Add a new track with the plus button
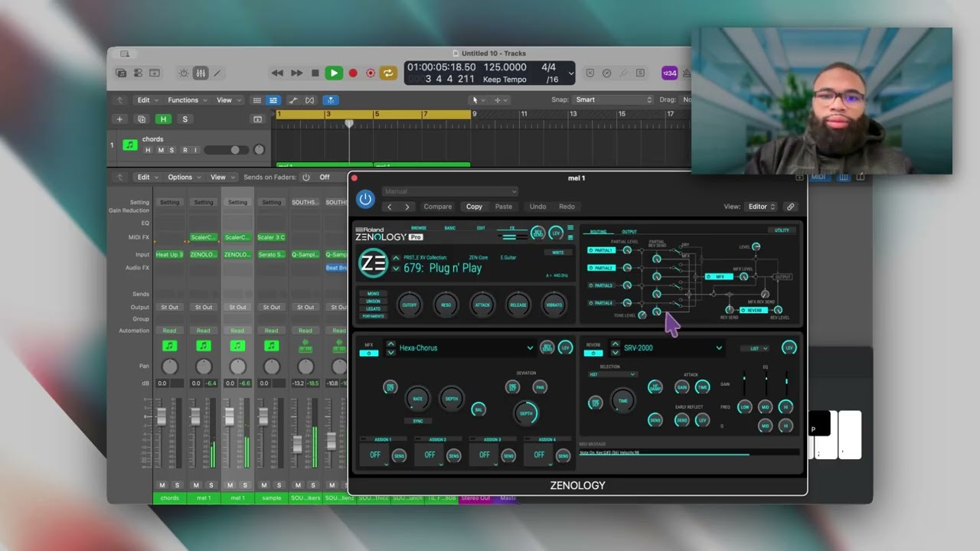 119,119
